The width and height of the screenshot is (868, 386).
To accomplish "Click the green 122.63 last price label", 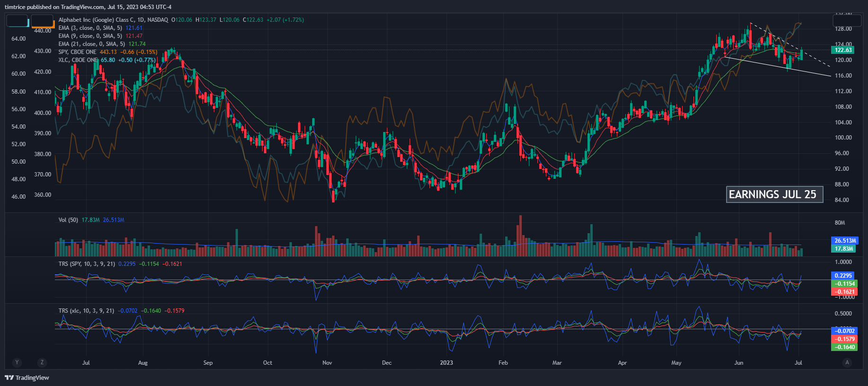I will tap(843, 50).
